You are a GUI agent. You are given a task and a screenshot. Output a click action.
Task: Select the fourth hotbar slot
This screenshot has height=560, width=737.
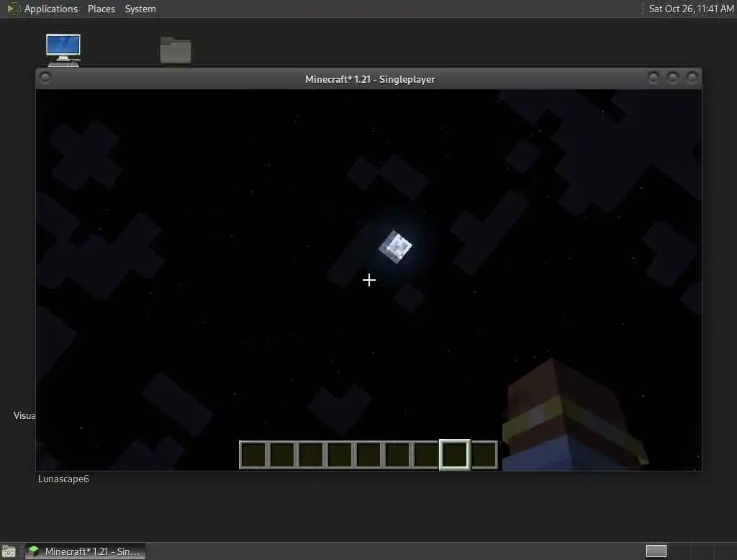[340, 455]
